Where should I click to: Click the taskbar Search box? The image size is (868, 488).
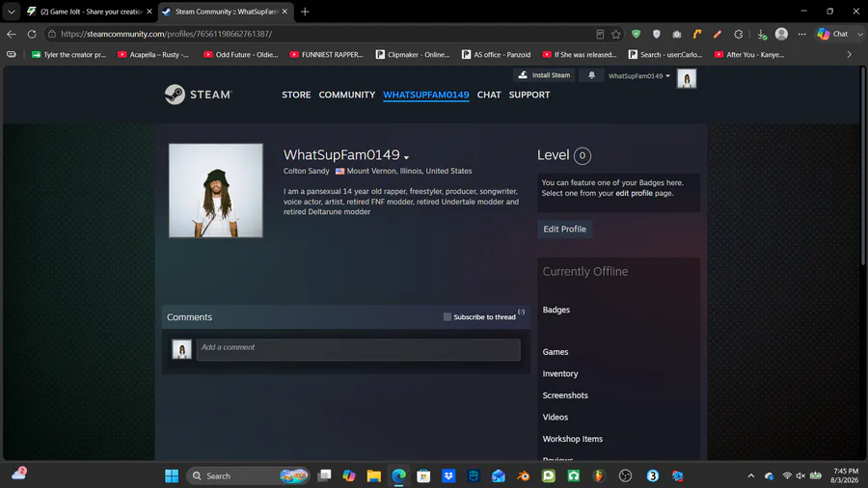248,475
